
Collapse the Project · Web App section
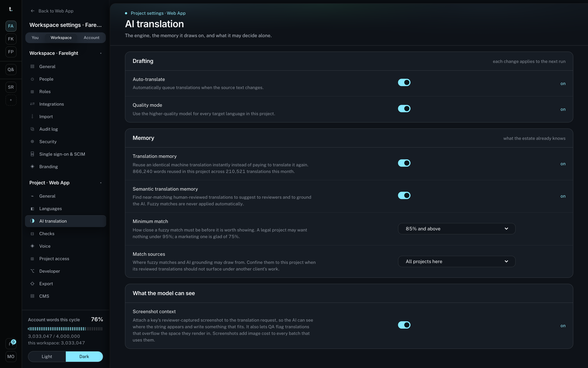65,183
